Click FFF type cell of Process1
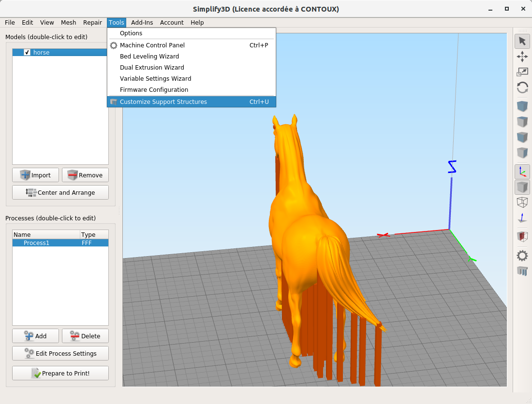 point(94,243)
